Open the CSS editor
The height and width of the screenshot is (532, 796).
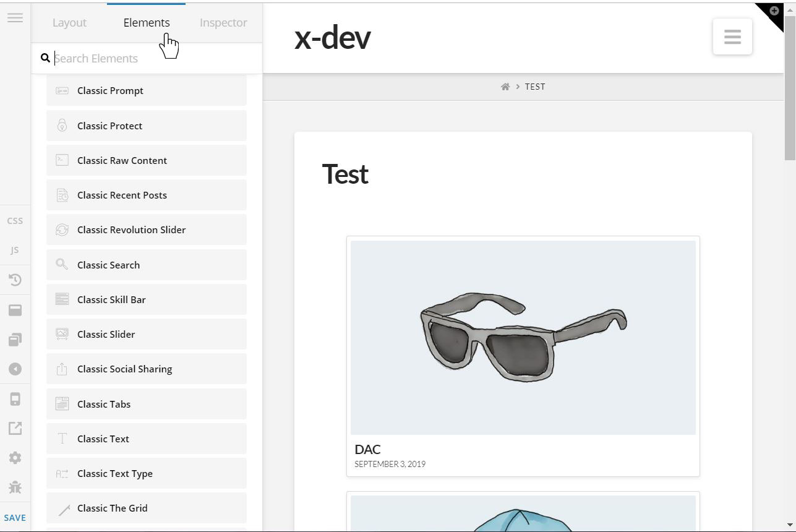click(x=15, y=221)
